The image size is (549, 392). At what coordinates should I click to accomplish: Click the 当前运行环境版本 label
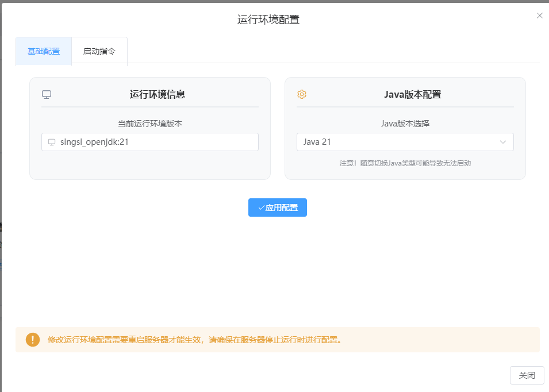tap(150, 124)
